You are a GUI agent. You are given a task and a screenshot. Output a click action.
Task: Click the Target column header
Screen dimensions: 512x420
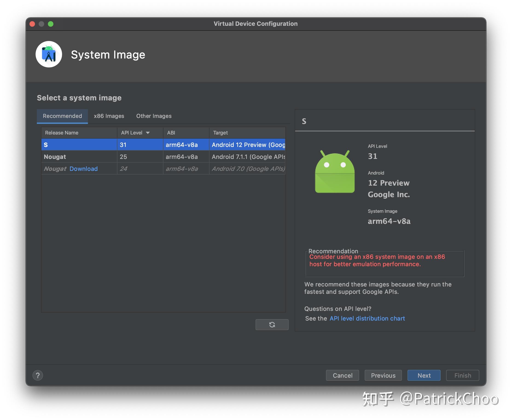click(x=220, y=133)
